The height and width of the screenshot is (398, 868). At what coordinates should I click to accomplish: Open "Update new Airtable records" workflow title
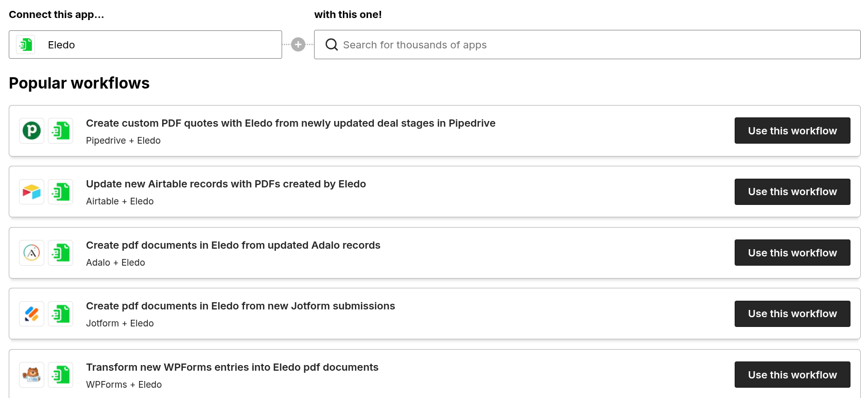tap(225, 184)
